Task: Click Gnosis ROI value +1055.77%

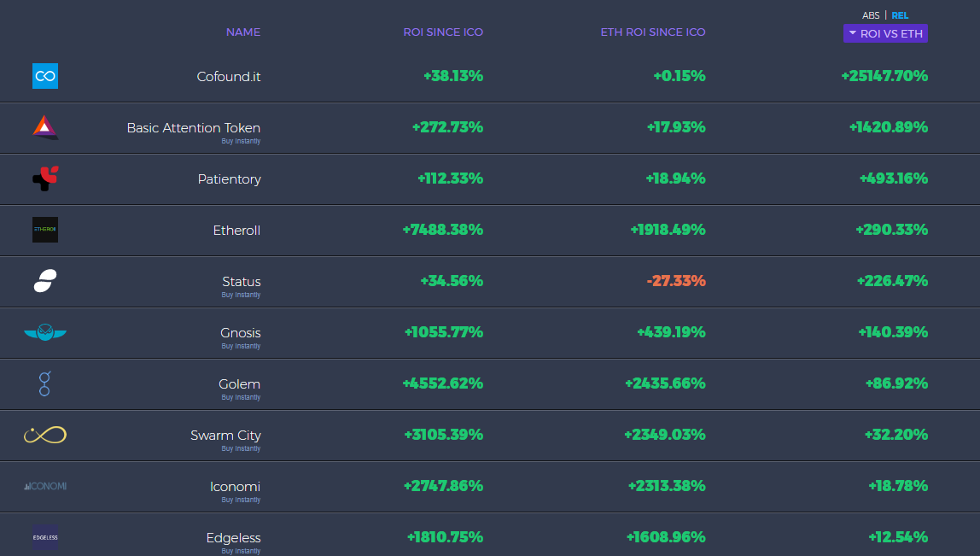Action: (444, 332)
